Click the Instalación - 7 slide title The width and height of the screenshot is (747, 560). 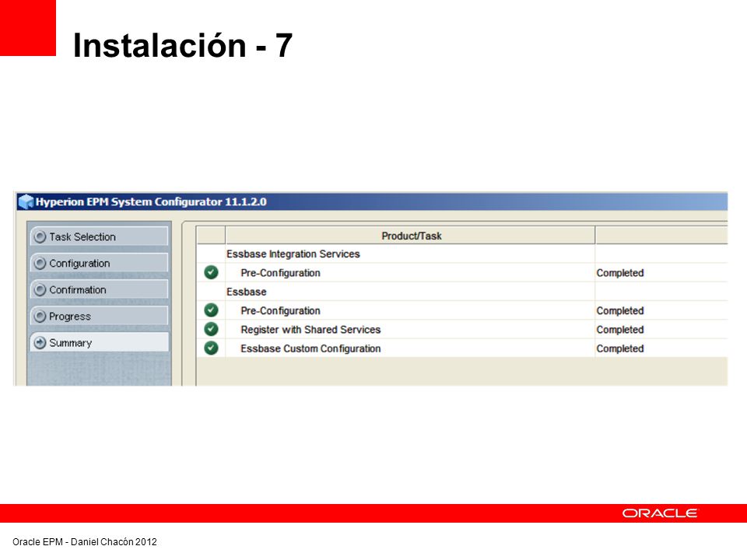click(x=183, y=46)
